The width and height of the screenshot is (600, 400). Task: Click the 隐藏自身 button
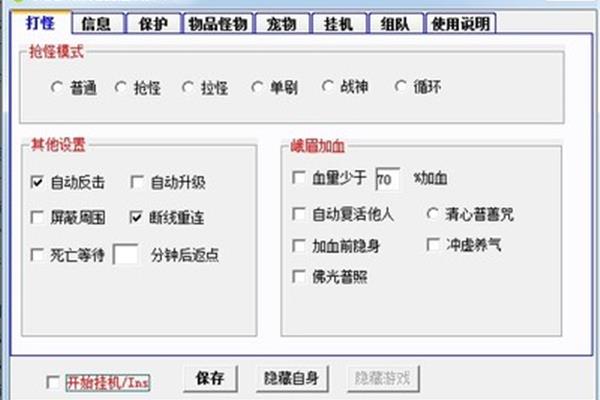(x=292, y=379)
